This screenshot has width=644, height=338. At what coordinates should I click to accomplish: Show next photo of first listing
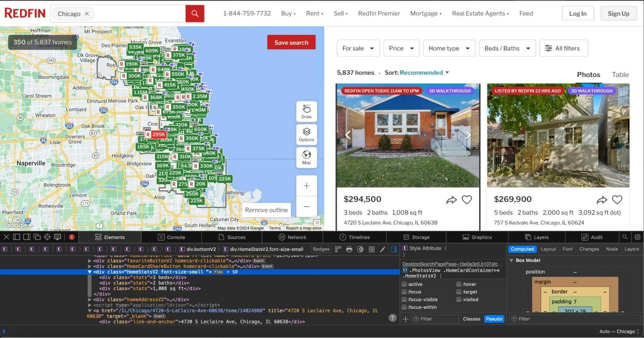point(468,135)
